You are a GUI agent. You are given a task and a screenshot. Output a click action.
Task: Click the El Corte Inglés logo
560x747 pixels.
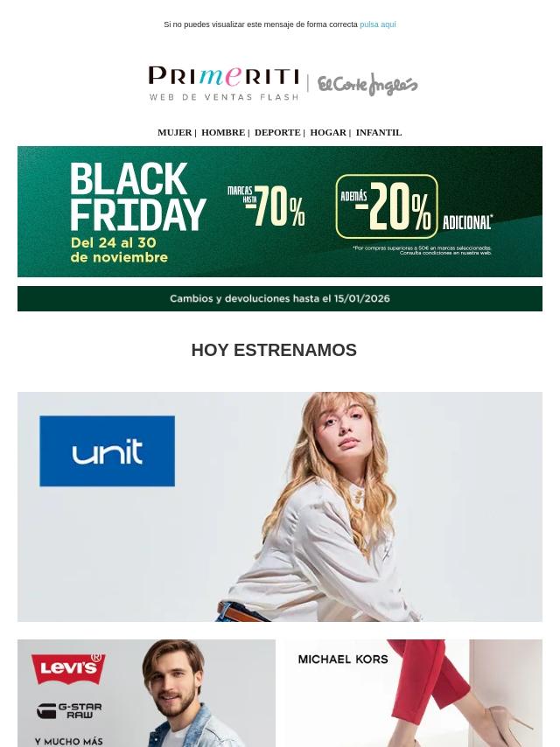367,84
